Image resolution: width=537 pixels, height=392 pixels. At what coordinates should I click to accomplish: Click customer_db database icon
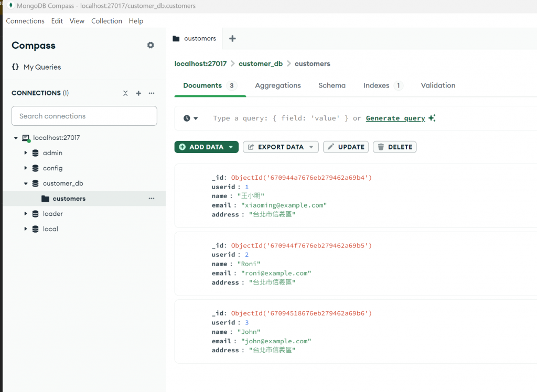(35, 183)
